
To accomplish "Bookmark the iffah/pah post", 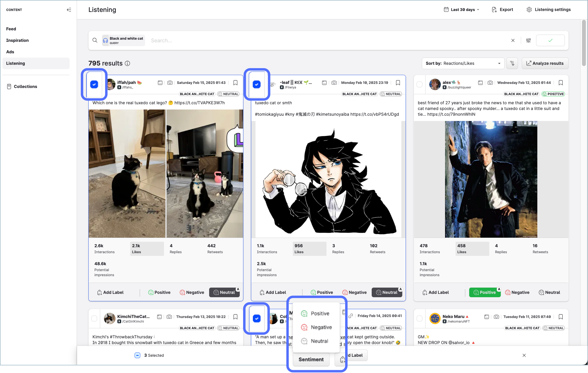I will pyautogui.click(x=235, y=83).
